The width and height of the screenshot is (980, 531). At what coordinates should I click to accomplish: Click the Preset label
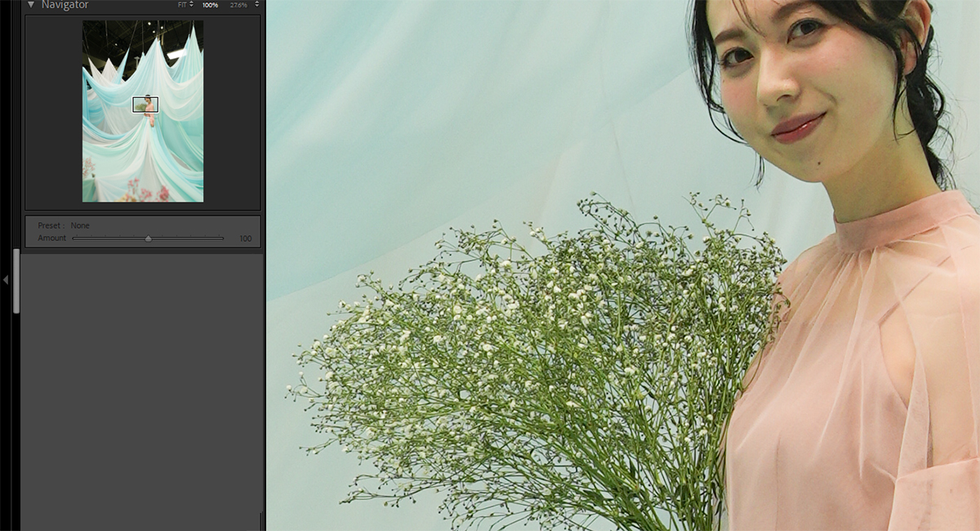tap(51, 225)
